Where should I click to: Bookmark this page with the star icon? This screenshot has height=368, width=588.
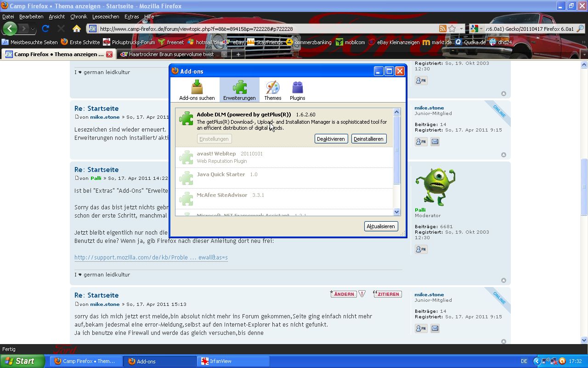point(452,29)
